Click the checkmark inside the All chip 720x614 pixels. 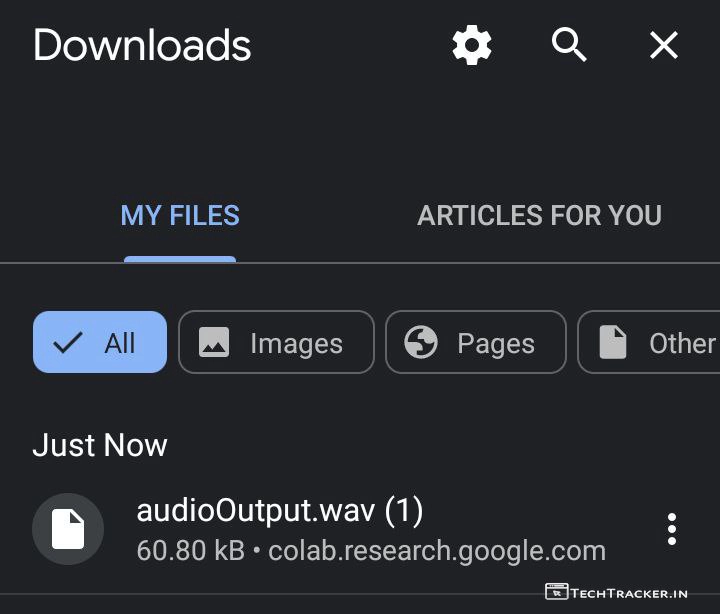tap(68, 343)
